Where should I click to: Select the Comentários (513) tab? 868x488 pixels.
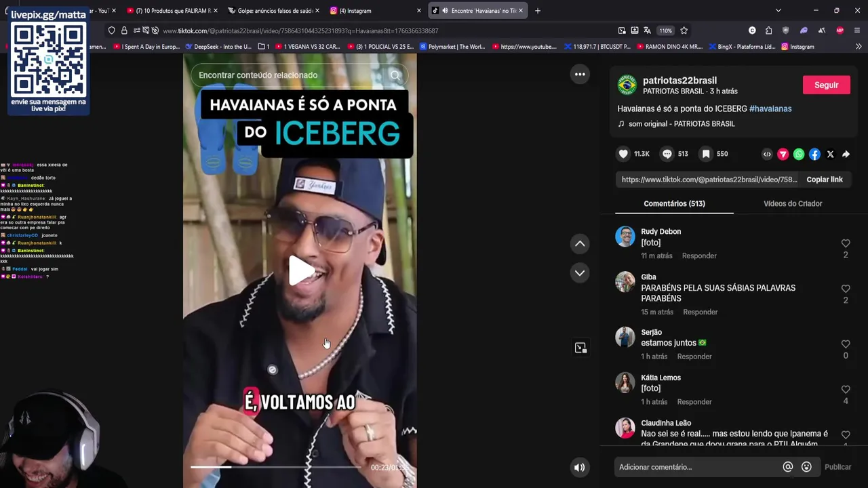(x=674, y=203)
